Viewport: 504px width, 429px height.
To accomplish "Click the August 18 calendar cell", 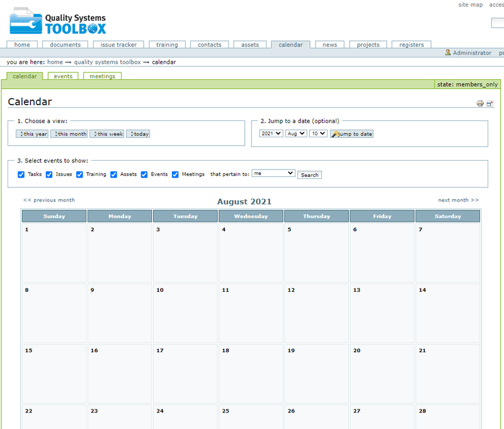I will [251, 374].
